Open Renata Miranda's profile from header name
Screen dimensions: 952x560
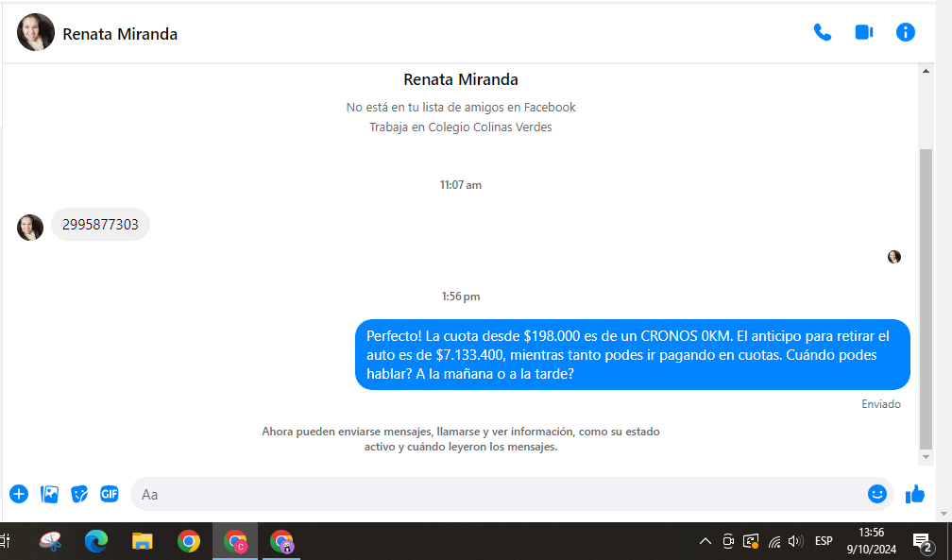(x=120, y=34)
